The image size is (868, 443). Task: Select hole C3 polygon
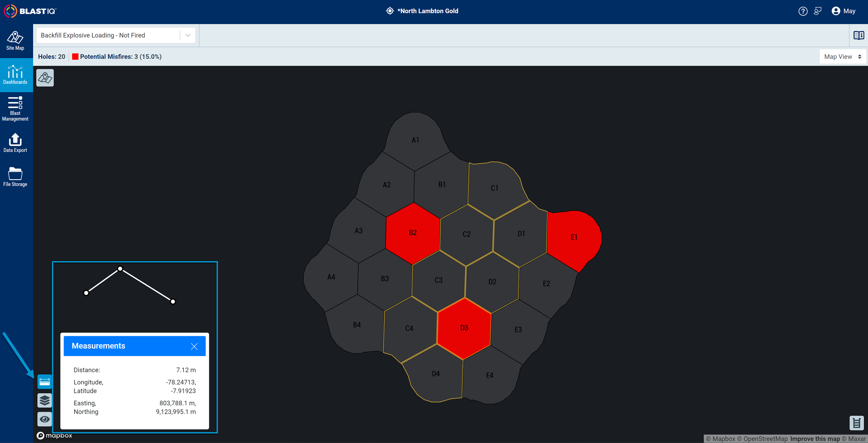tap(438, 280)
